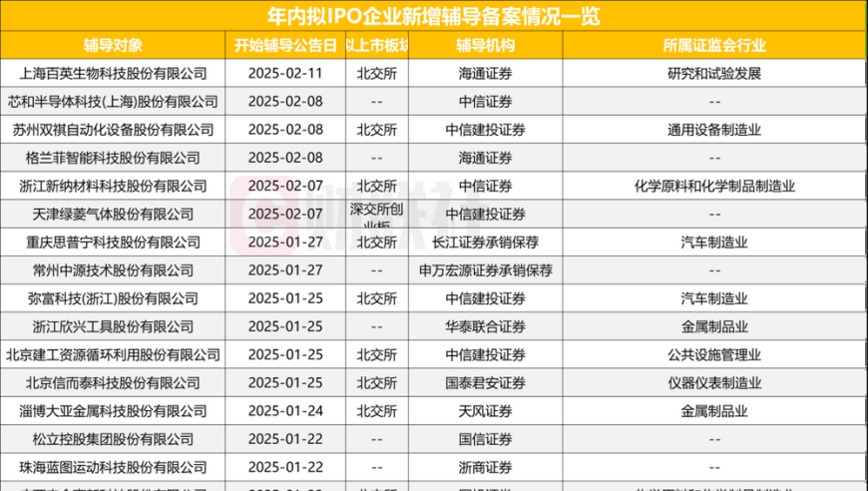Select 天风证券 cell
The height and width of the screenshot is (491, 868).
pyautogui.click(x=486, y=412)
